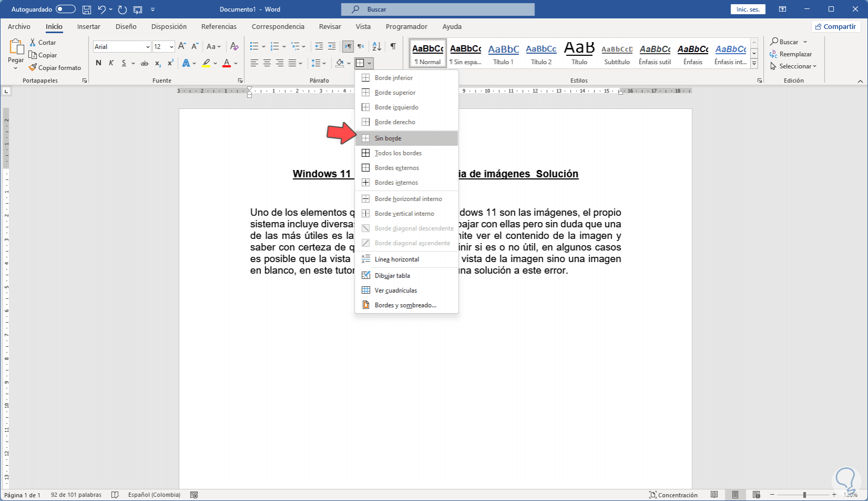The height and width of the screenshot is (501, 868).
Task: Click the Save icon in title bar
Action: (87, 9)
